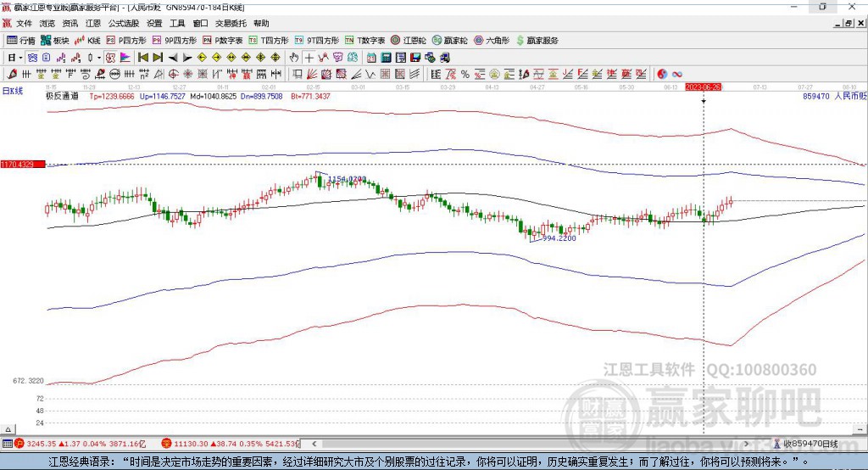Open the 浏览 menu
Screen dimensions: 868x470
pos(47,23)
